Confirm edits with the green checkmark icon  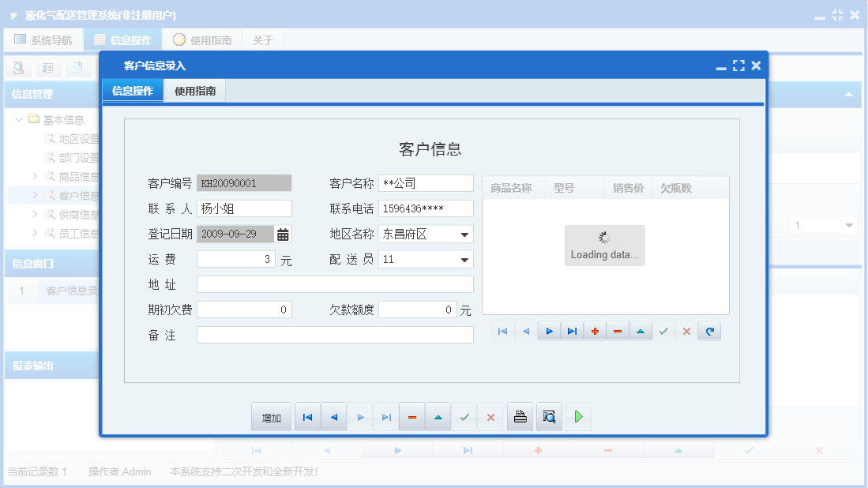pos(663,331)
